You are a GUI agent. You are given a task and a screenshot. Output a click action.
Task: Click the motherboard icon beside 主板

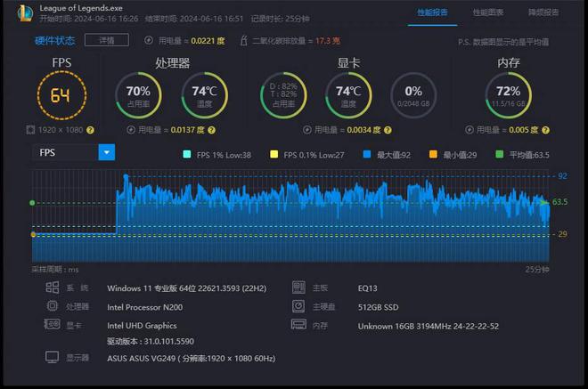pyautogui.click(x=298, y=288)
